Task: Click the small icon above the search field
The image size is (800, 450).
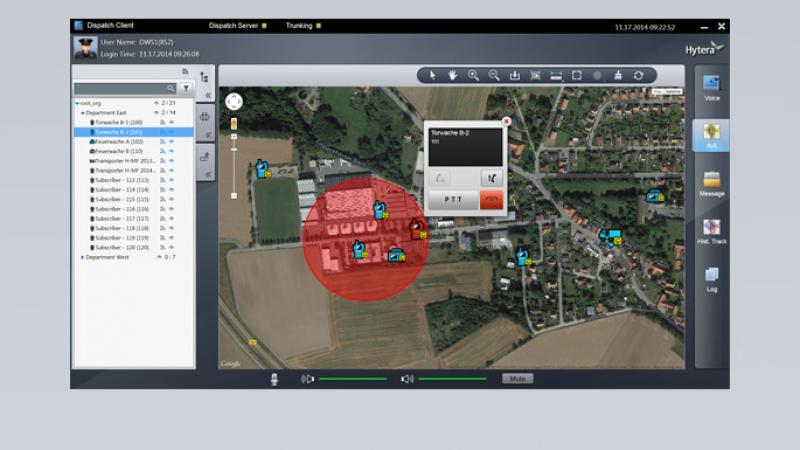Action: point(185,71)
